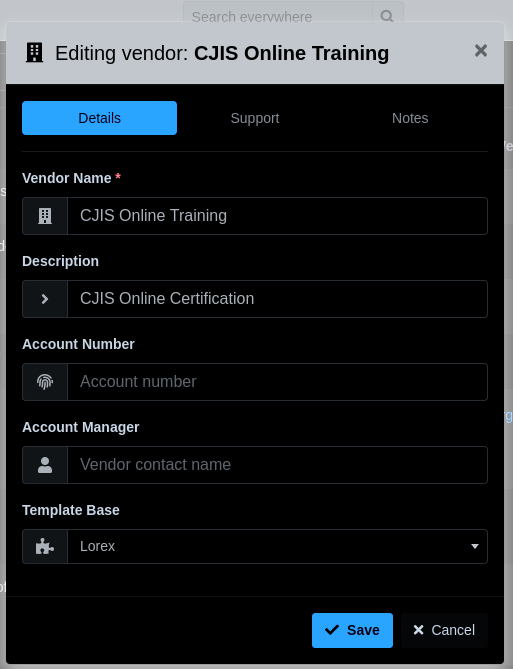Image resolution: width=513 pixels, height=669 pixels.
Task: Click the Account Manager label text
Action: pyautogui.click(x=81, y=427)
